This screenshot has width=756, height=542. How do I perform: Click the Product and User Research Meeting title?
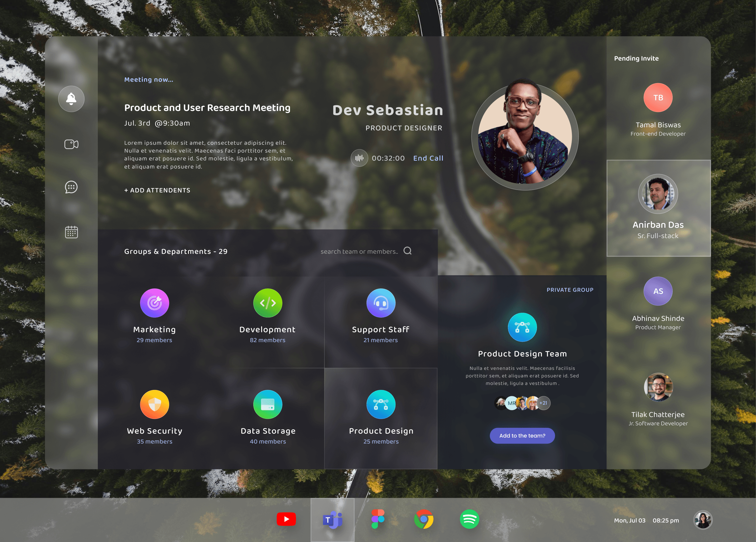point(207,108)
